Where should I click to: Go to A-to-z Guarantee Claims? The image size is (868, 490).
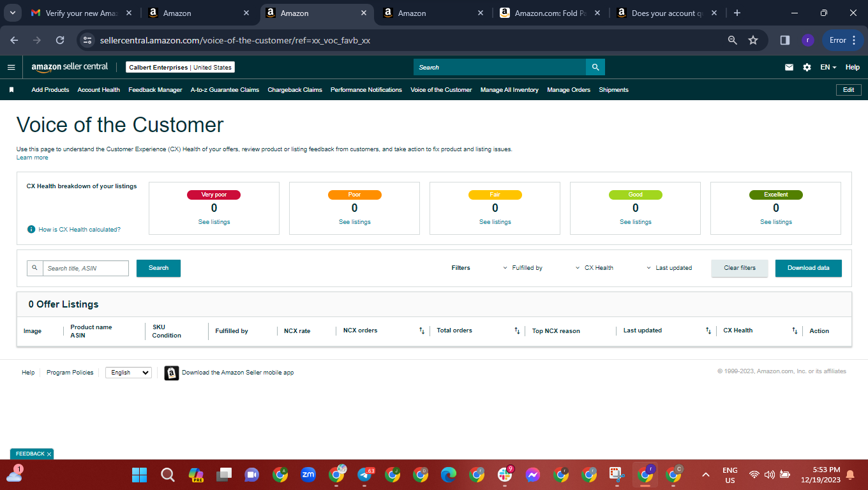(x=225, y=90)
